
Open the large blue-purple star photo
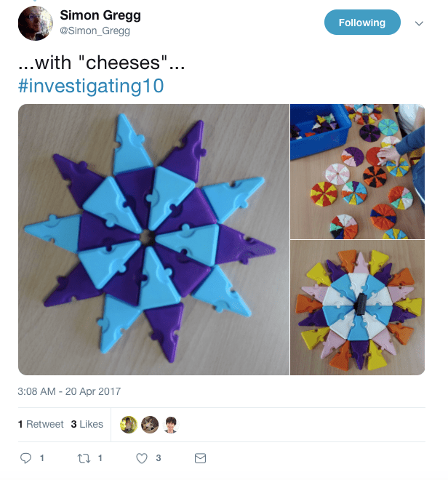[x=153, y=239]
